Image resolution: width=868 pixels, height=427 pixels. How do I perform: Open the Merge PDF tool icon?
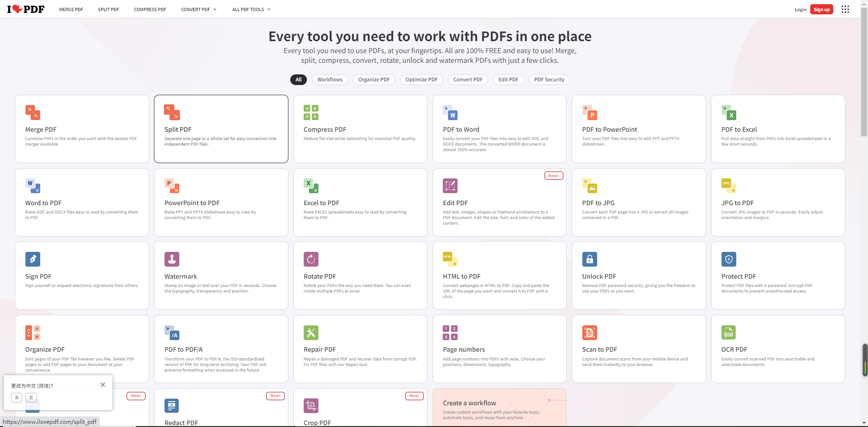(33, 112)
